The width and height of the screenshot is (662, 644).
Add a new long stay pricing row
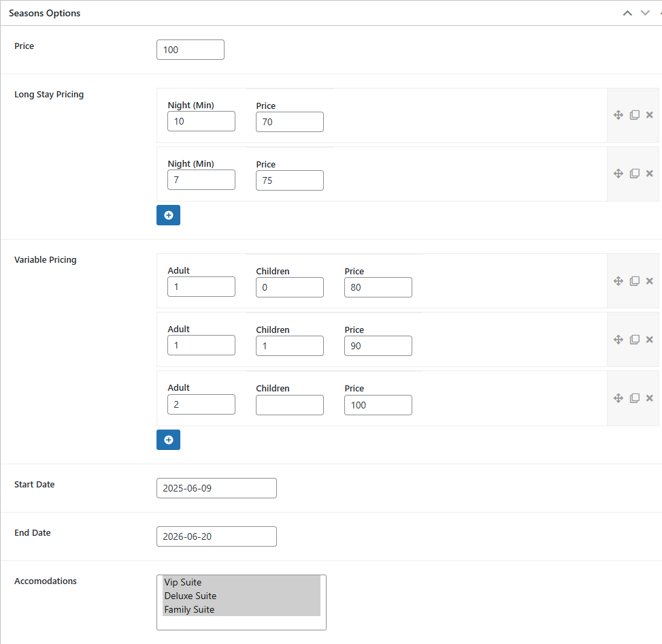169,215
